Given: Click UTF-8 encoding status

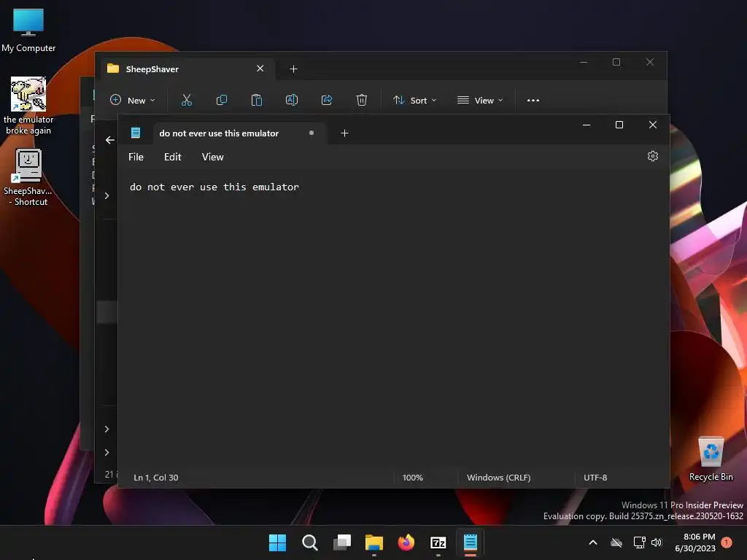Looking at the screenshot, I should point(595,478).
